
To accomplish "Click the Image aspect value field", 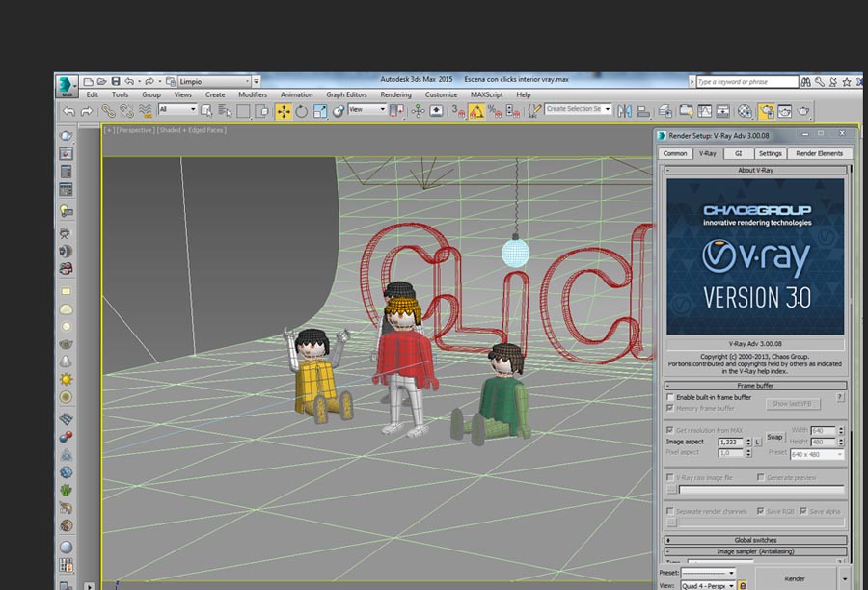I will point(733,441).
